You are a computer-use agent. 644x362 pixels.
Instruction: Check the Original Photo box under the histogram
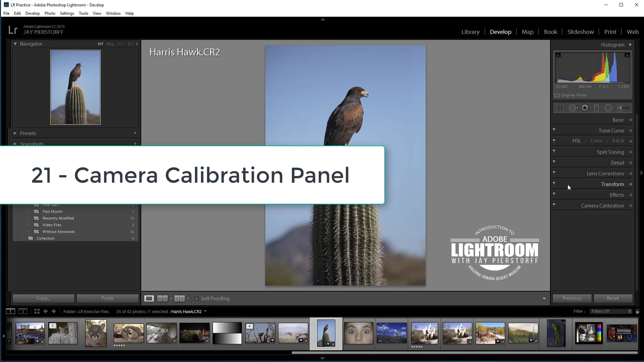pos(557,95)
